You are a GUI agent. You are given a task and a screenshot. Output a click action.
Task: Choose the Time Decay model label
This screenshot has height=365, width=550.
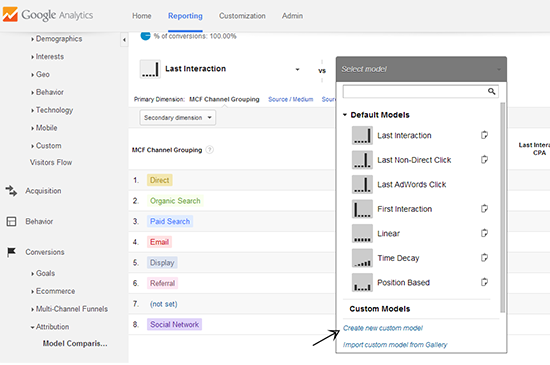(398, 258)
